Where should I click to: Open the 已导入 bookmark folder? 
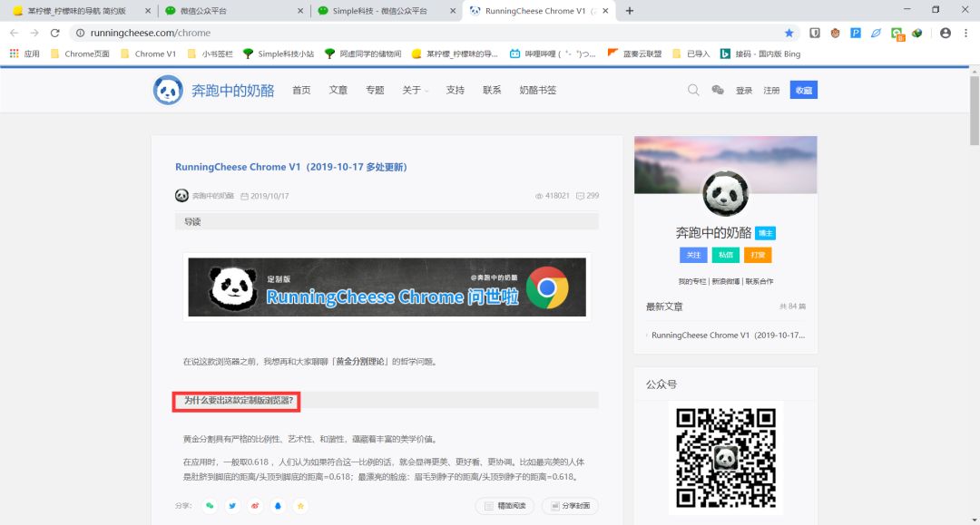coord(691,53)
